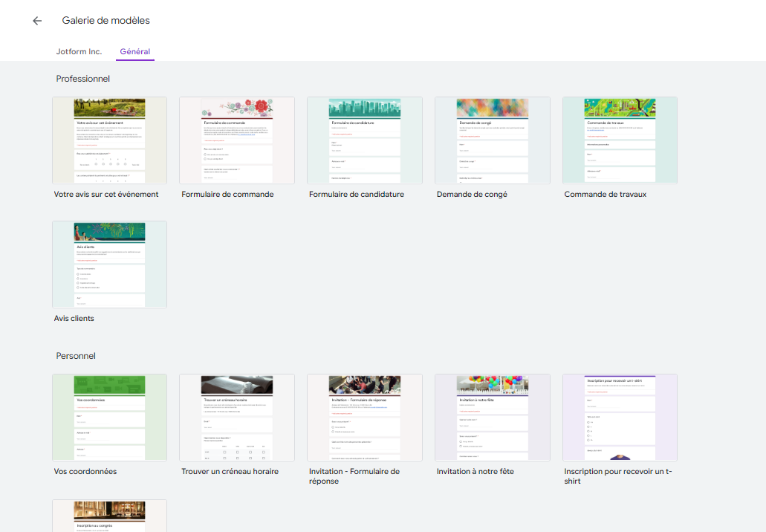
Task: Choose the Invitation - Formulaire de réponse thumbnail
Action: pos(365,417)
